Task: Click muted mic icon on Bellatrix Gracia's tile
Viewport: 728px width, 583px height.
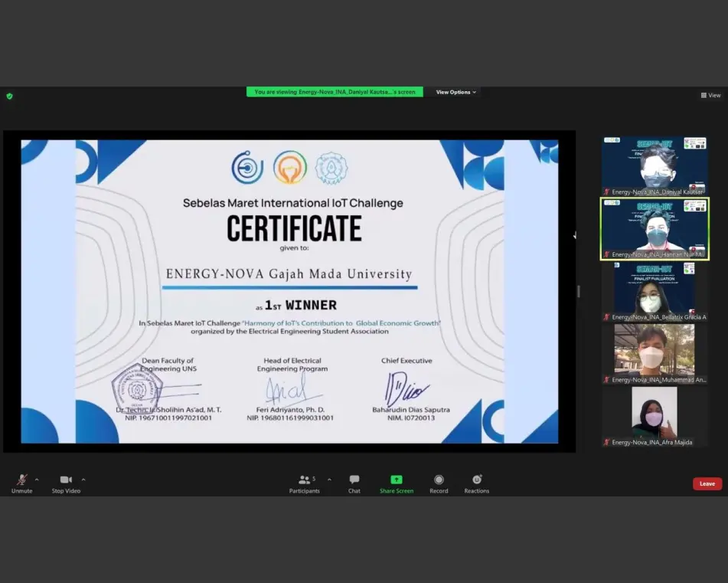Action: coord(606,317)
